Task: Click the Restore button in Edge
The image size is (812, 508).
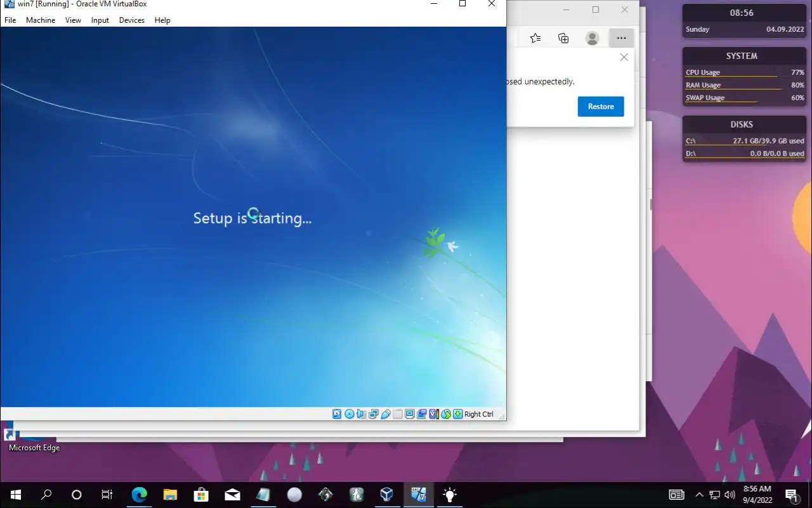Action: tap(601, 107)
